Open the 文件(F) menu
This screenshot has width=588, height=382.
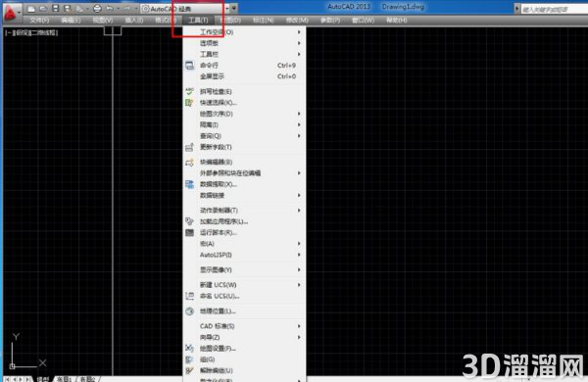[x=39, y=20]
